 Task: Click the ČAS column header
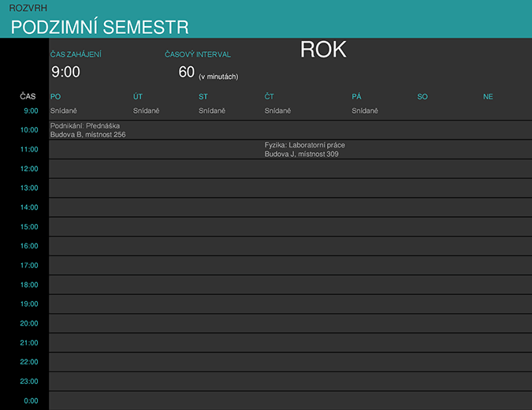28,96
